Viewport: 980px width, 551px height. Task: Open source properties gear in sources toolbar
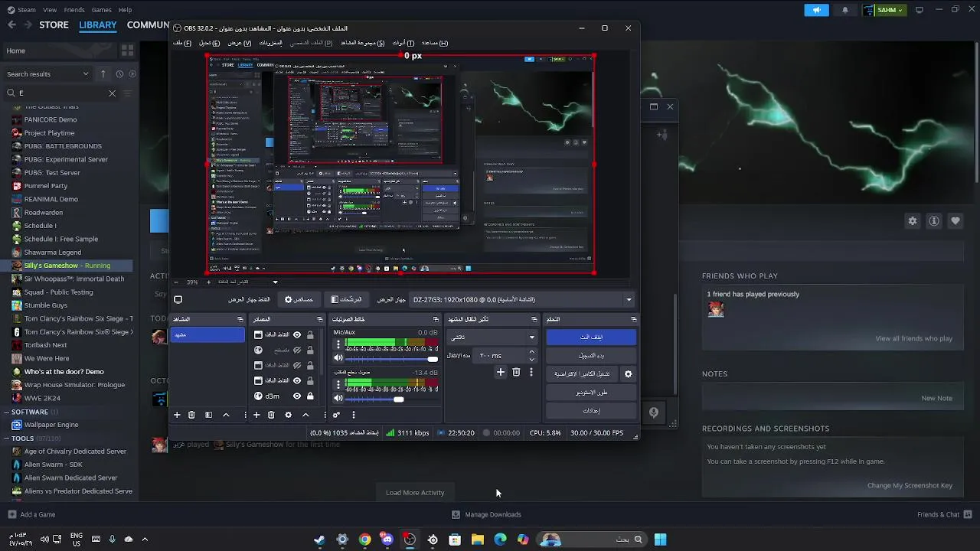[288, 415]
